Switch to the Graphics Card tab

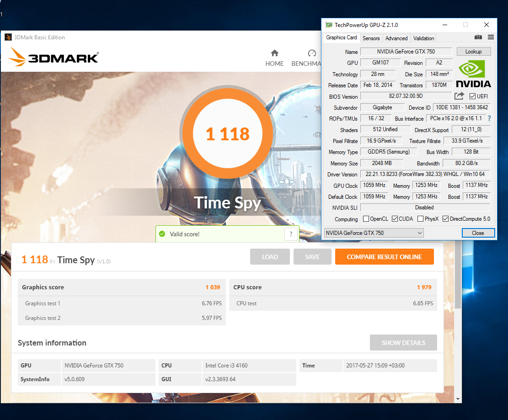coord(341,37)
